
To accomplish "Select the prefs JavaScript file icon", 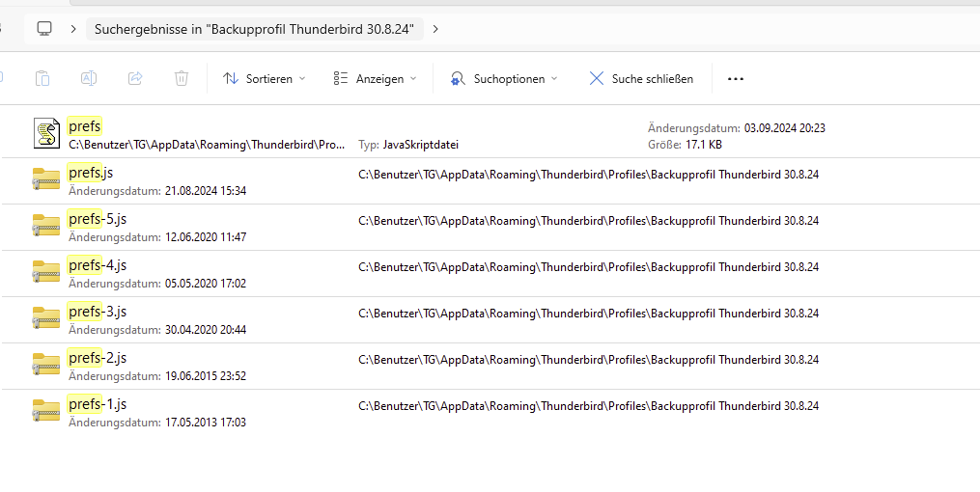I will [47, 133].
